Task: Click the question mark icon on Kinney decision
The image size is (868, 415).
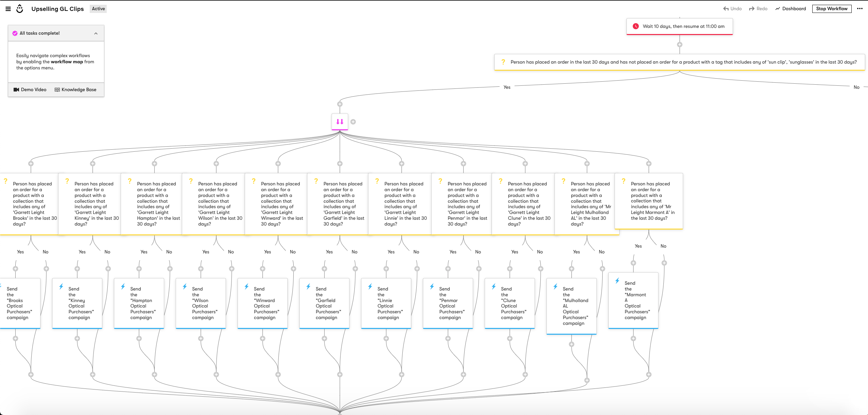Action: click(x=67, y=181)
